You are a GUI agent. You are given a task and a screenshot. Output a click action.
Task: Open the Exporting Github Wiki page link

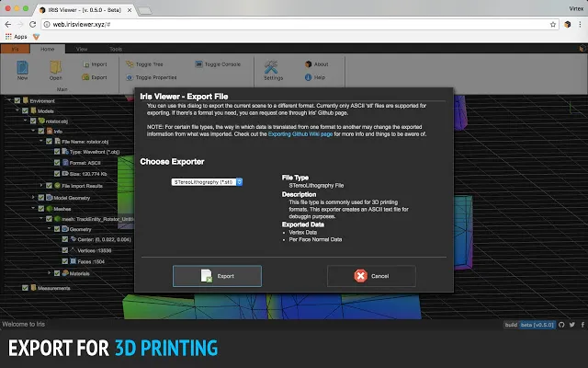coord(300,134)
